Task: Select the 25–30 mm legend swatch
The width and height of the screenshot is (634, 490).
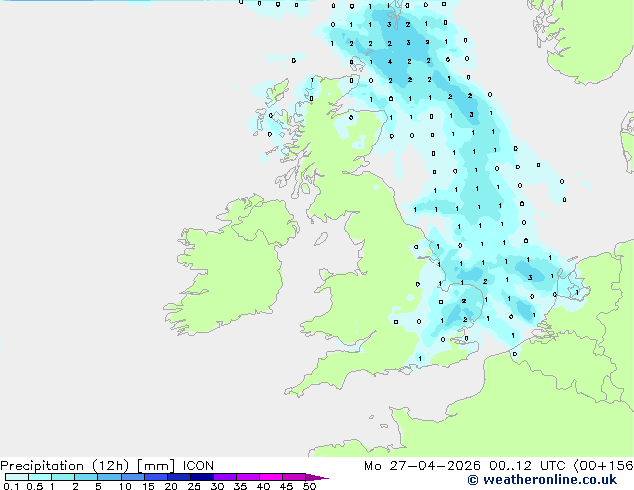Action: coord(202,477)
